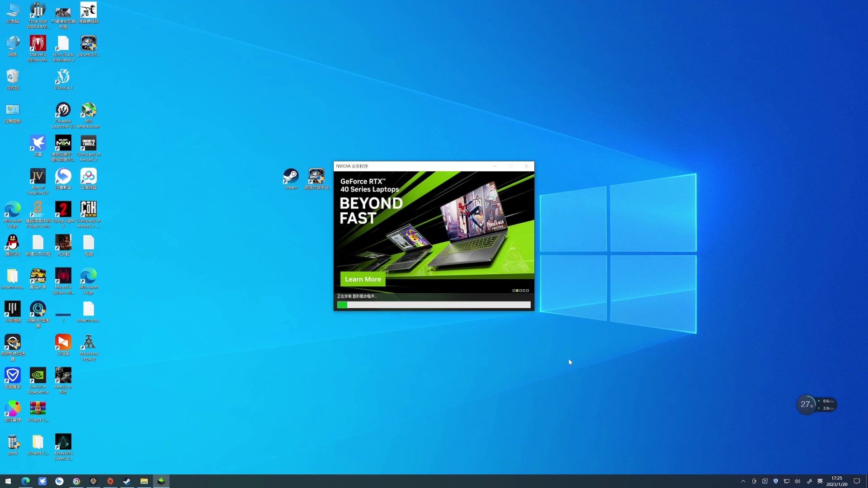The image size is (868, 488).
Task: Select the geek uninstaller icon
Action: click(13, 445)
